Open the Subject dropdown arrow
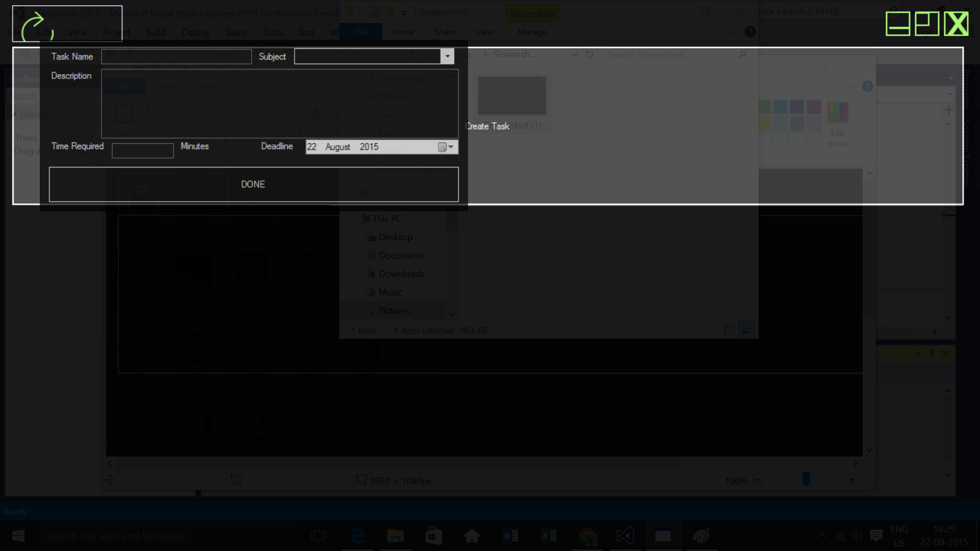The image size is (980, 551). point(447,57)
